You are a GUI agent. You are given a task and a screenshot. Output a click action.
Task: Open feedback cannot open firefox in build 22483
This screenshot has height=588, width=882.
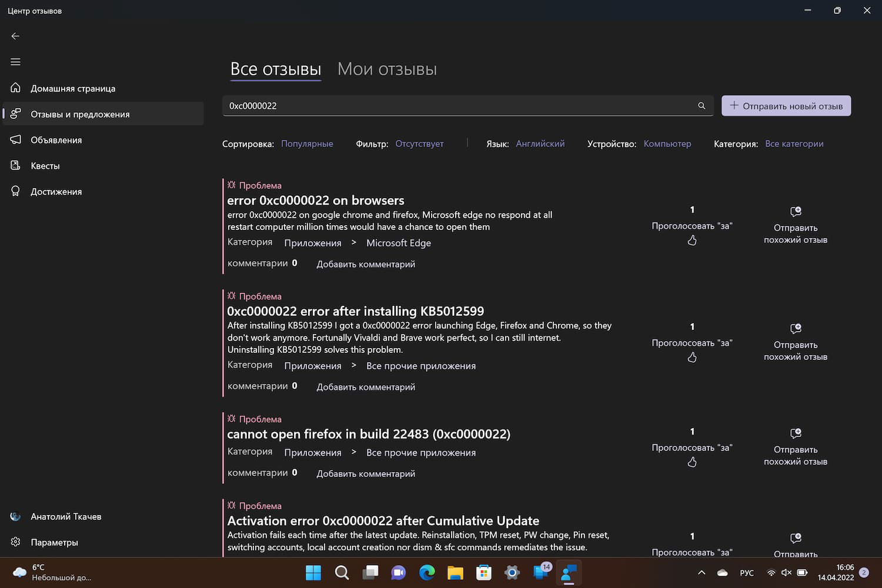click(x=369, y=434)
